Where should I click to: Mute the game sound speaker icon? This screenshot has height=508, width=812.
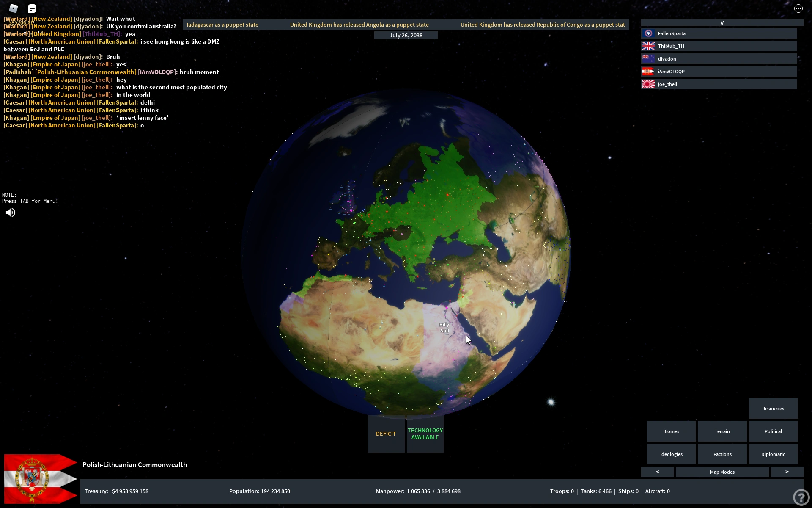click(11, 213)
